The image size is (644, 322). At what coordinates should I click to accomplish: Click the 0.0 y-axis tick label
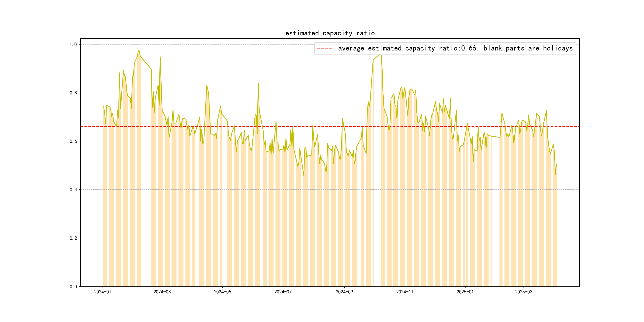(73, 287)
